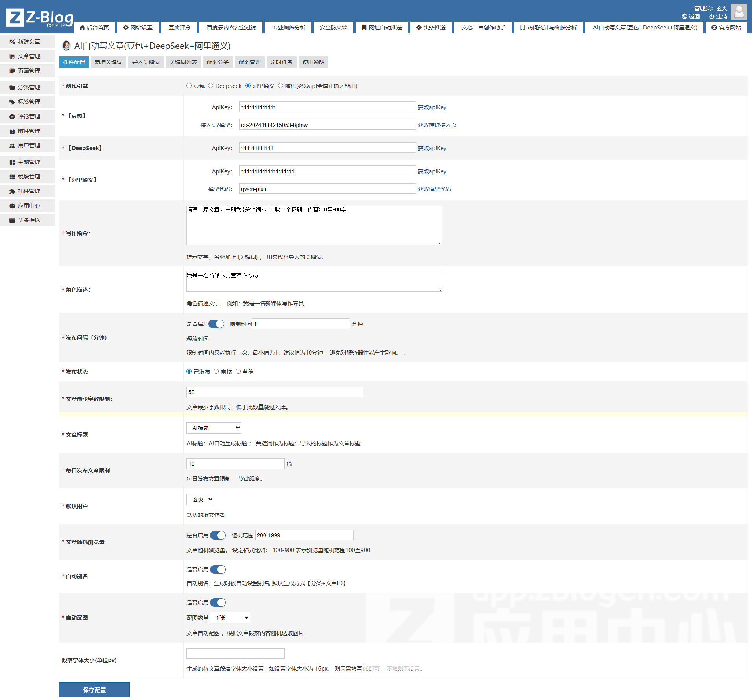752x700 pixels.
Task: Click the 写作指令 text area
Action: tap(314, 226)
